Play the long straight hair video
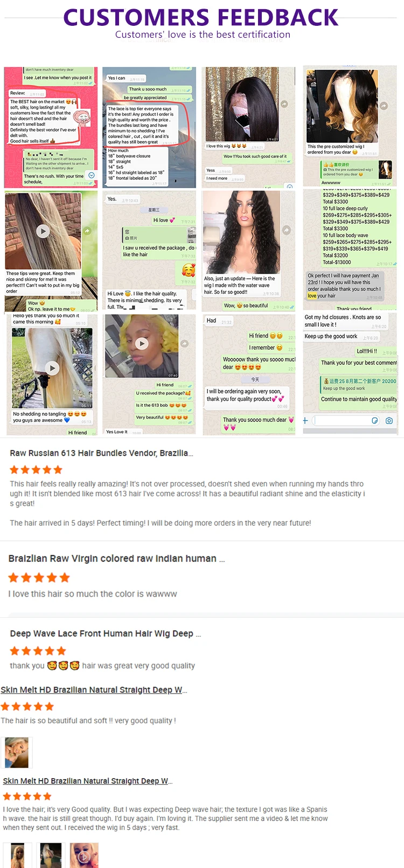Image resolution: width=404 pixels, height=868 pixels. pos(43,231)
